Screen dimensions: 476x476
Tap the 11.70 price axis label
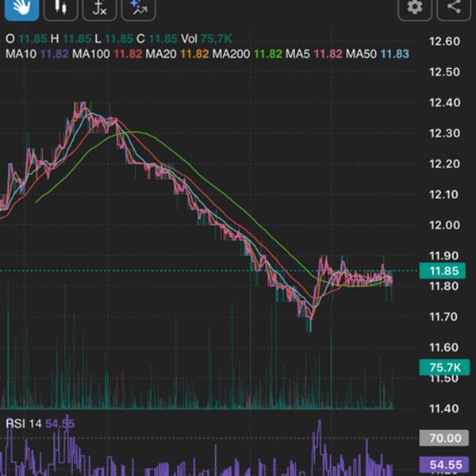[x=445, y=317]
